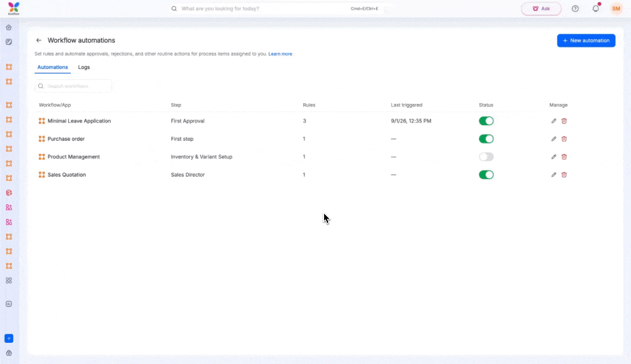Enable the Product Management status toggle
This screenshot has height=364, width=631.
(486, 157)
